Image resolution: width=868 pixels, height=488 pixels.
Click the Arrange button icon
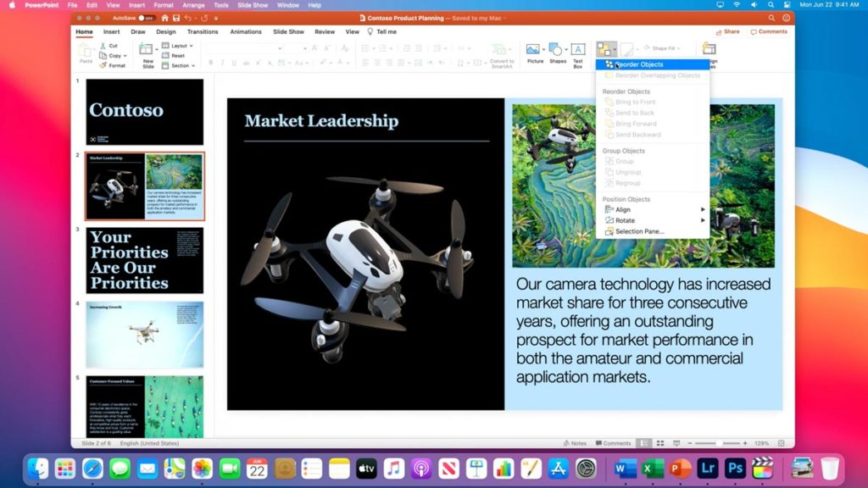604,49
